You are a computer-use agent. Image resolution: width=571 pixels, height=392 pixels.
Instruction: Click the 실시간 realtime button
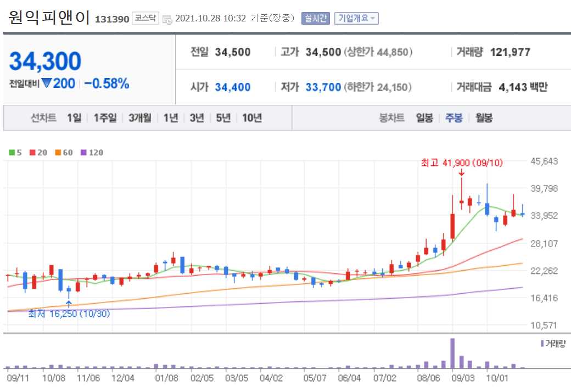point(315,18)
